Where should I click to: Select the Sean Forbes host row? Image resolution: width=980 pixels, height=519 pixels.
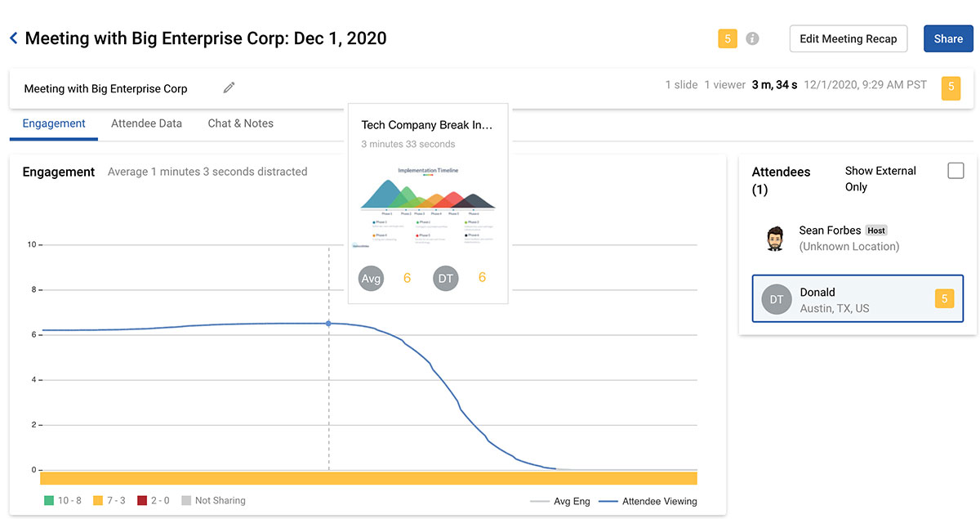[x=857, y=239]
